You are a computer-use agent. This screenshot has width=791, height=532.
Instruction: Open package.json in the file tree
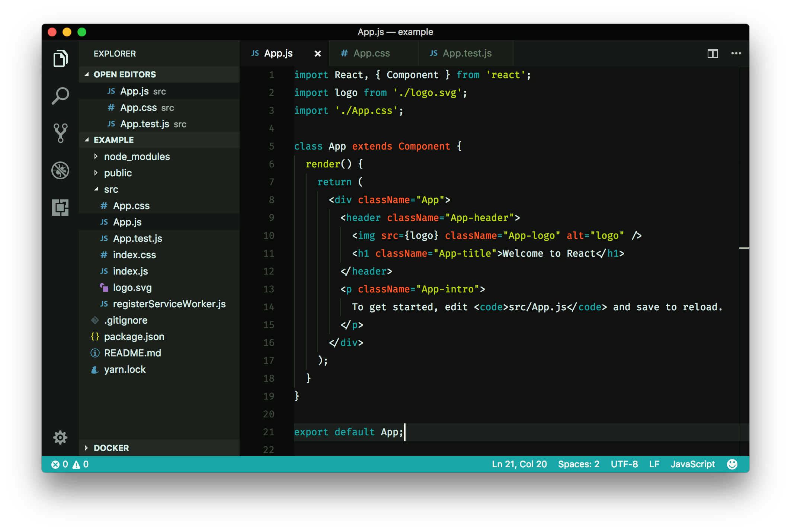(134, 337)
